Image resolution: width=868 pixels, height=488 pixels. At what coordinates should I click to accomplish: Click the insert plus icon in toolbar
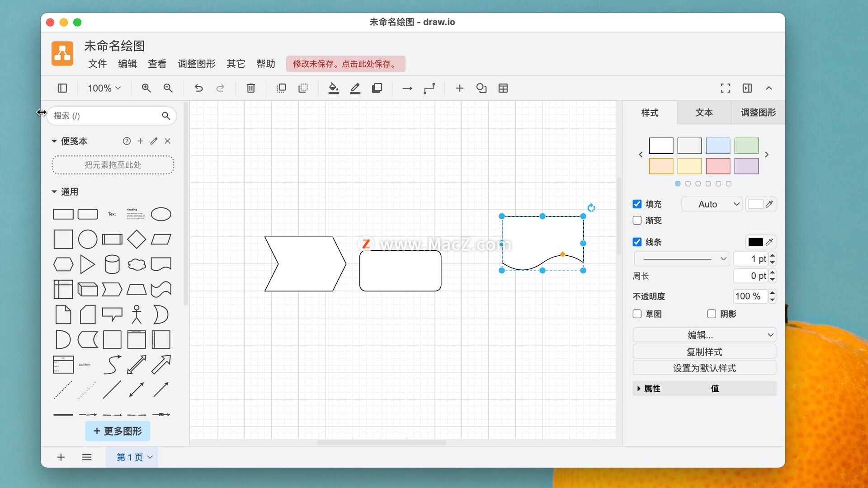coord(459,88)
